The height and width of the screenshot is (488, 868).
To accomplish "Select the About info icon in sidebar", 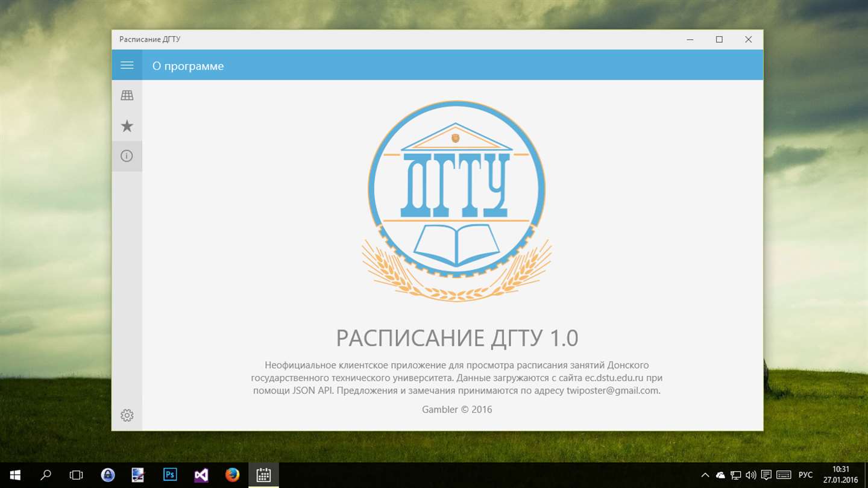I will (127, 156).
